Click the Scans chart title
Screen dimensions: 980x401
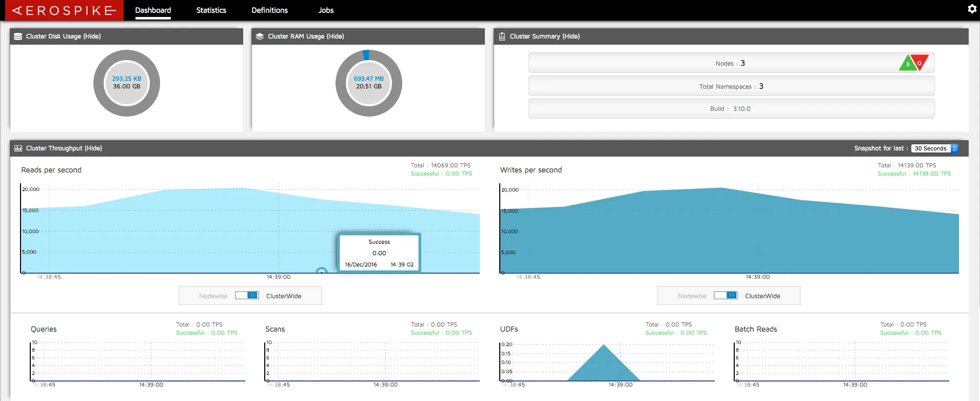point(275,329)
